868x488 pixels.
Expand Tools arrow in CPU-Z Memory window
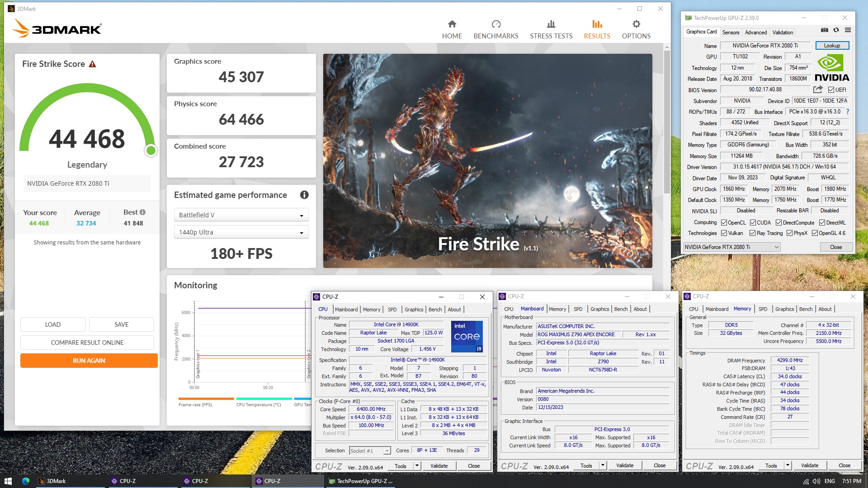click(788, 465)
